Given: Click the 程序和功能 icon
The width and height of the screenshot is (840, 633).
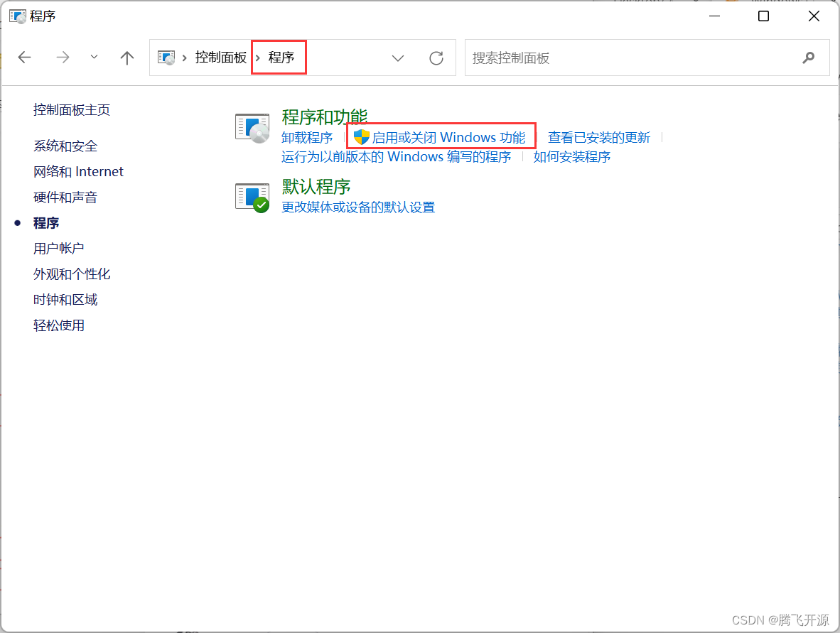Looking at the screenshot, I should 252,128.
